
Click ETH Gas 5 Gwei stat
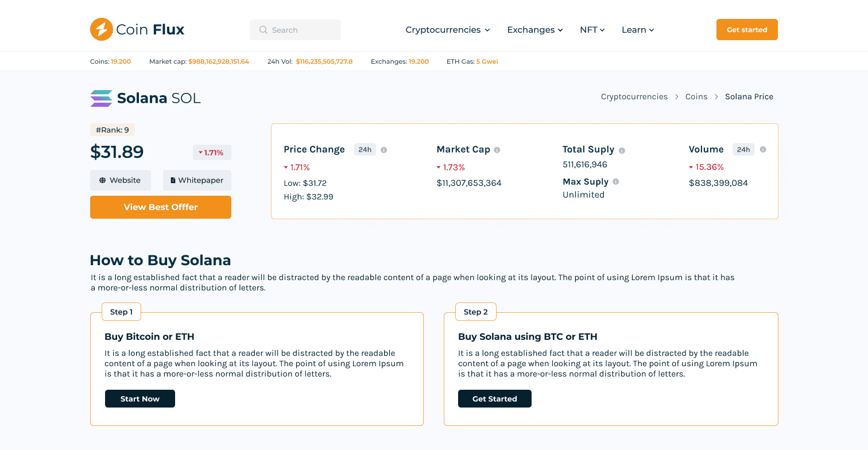pyautogui.click(x=472, y=61)
